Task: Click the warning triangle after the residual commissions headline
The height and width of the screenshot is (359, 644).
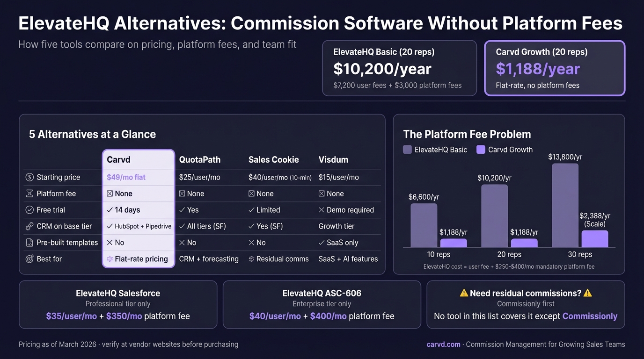Action: click(587, 293)
